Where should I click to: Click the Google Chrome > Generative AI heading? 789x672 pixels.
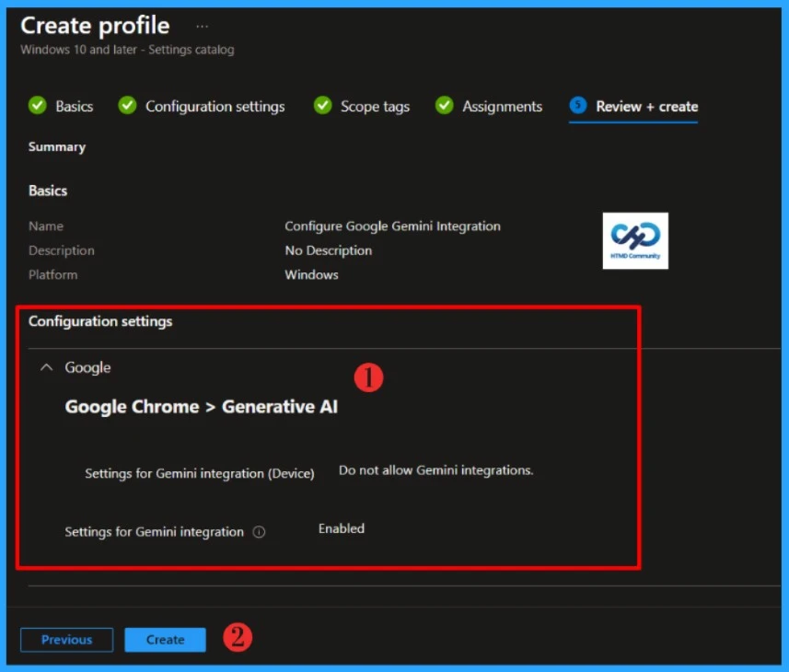pos(202,406)
